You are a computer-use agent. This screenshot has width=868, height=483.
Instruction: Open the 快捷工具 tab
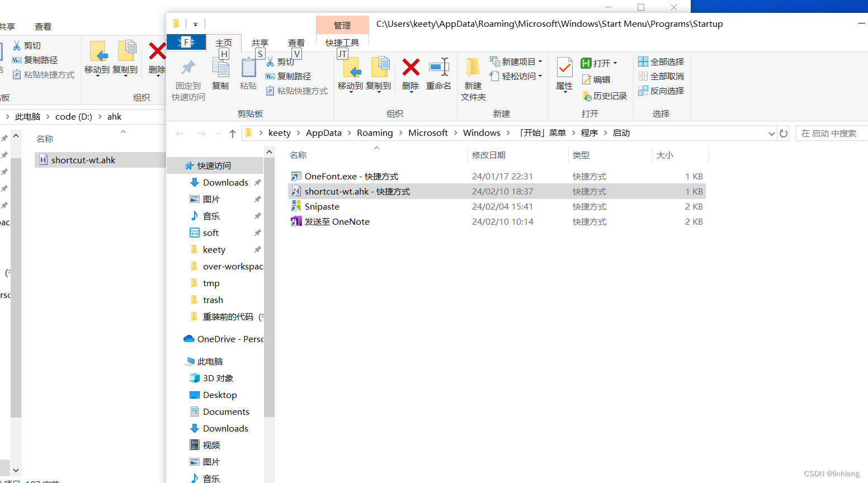[342, 42]
